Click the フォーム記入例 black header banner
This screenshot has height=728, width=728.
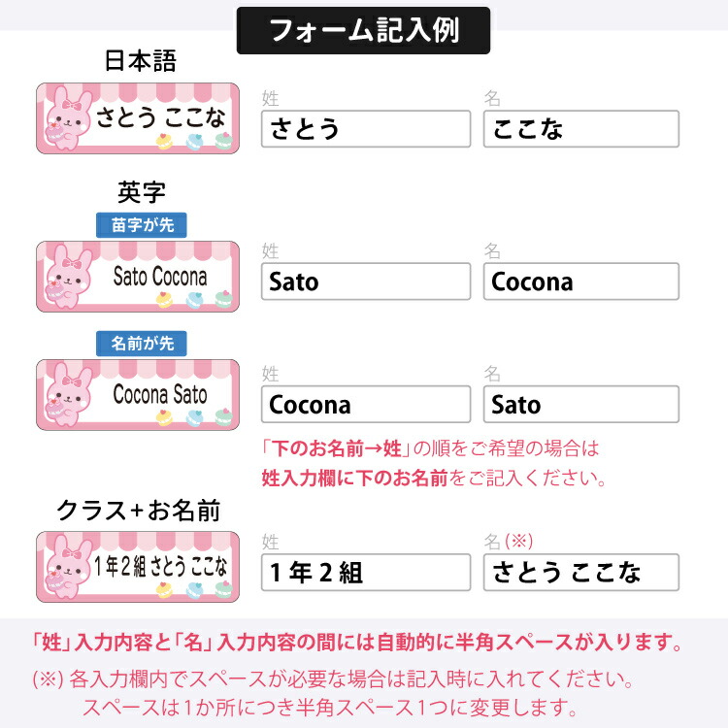tap(364, 31)
